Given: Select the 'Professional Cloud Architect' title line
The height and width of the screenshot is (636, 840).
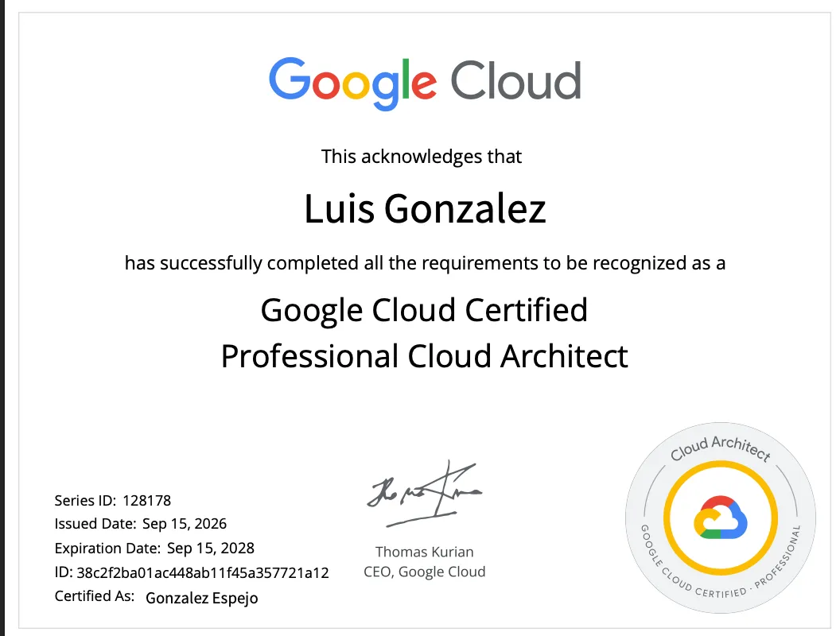Looking at the screenshot, I should (424, 356).
